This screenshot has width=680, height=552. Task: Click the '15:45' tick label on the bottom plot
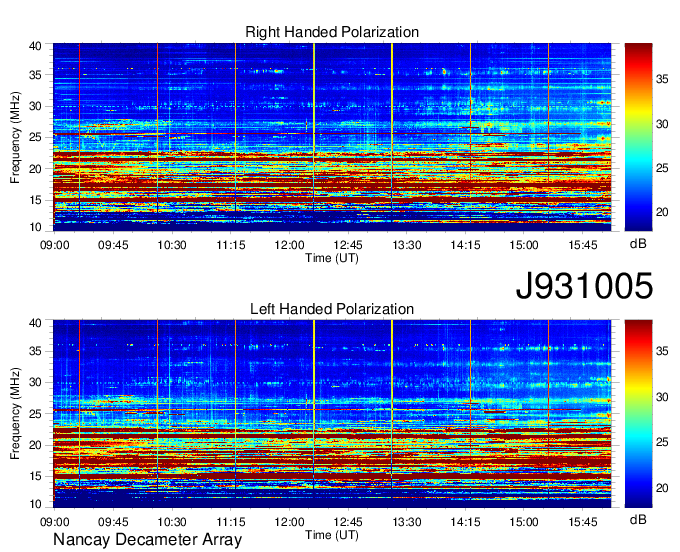582,522
